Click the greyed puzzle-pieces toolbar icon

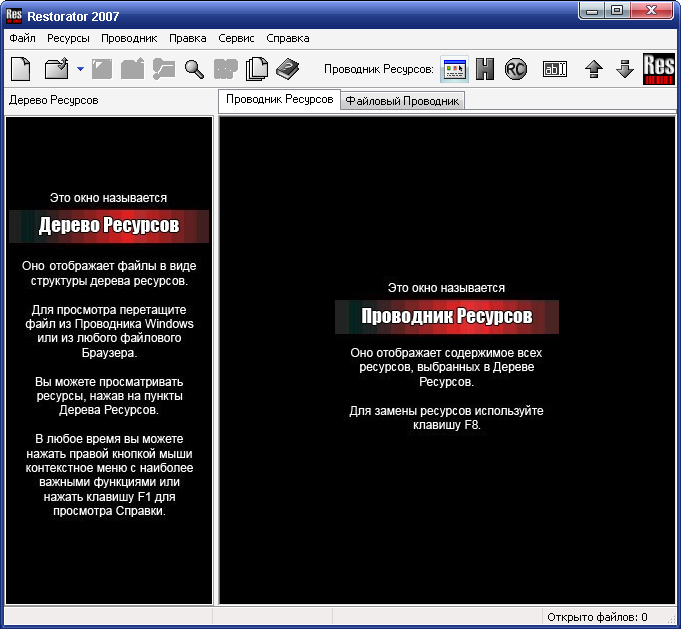point(226,69)
